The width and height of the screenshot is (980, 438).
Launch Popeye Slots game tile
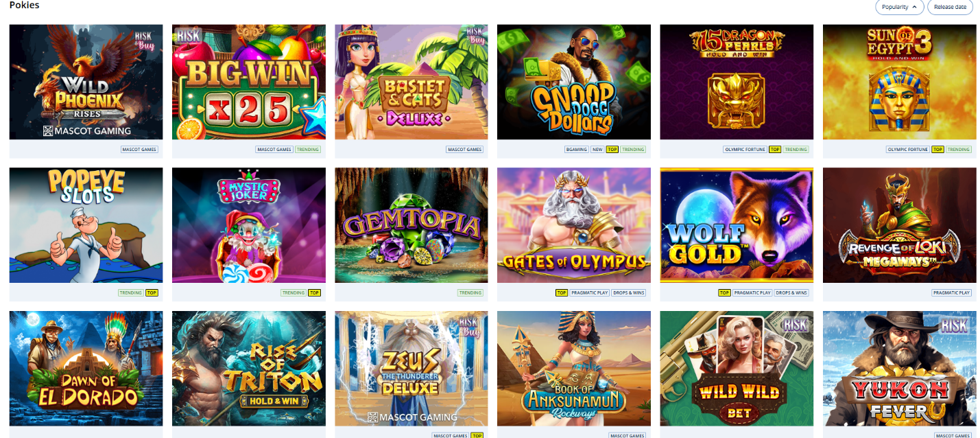click(x=86, y=225)
